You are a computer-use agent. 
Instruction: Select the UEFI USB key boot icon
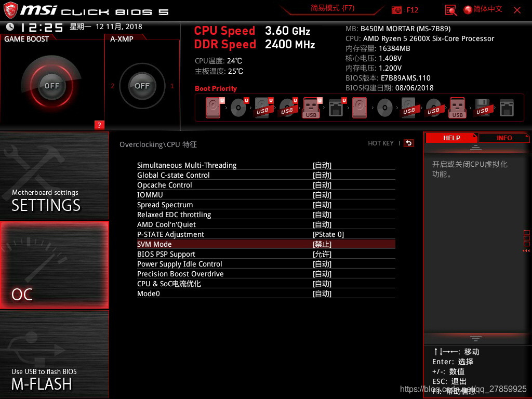click(x=312, y=108)
